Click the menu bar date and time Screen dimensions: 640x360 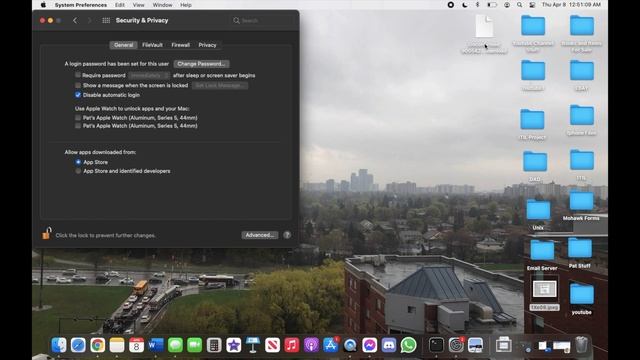[571, 5]
